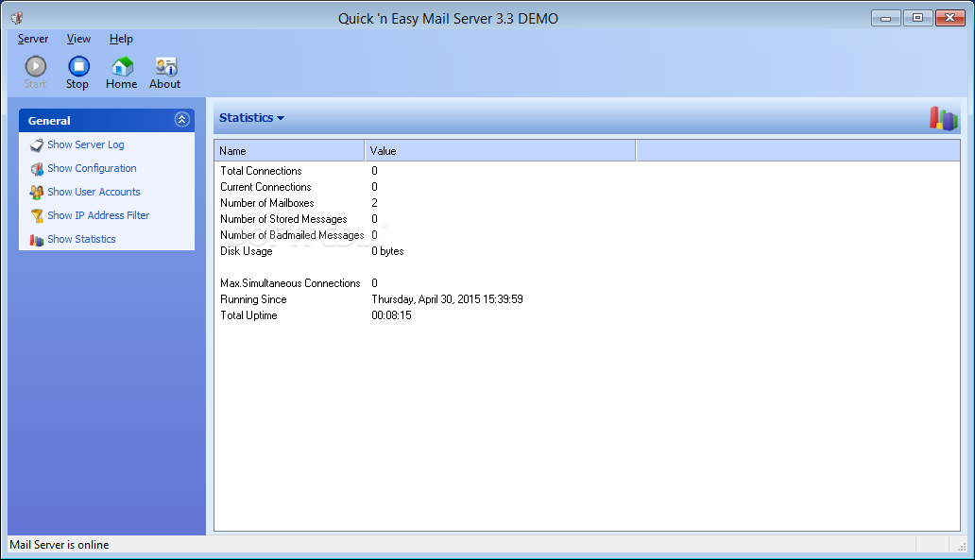Select the Max.Simultaneous Connections row
Screen dimensions: 975x560
(587, 283)
